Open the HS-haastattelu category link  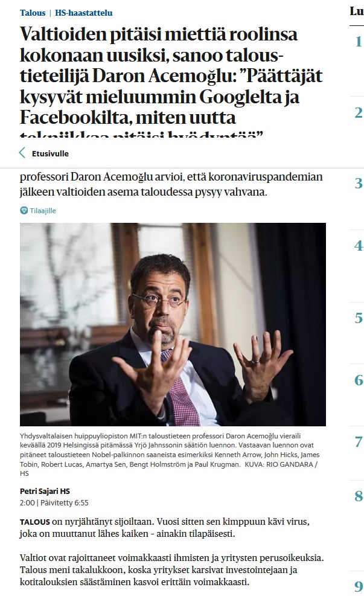(84, 13)
